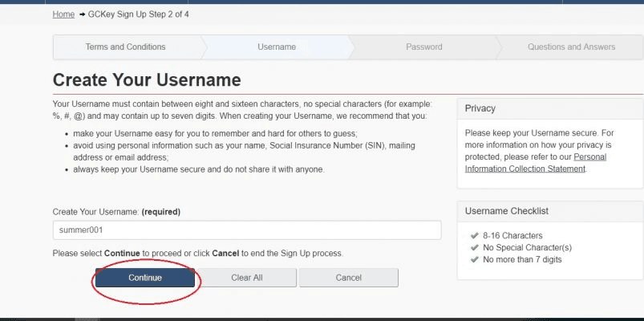Select the Username step tab
644x321 pixels.
(276, 47)
